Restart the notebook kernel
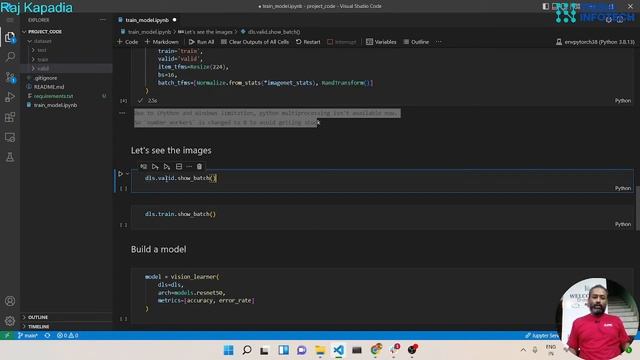640x360 pixels. 308,42
